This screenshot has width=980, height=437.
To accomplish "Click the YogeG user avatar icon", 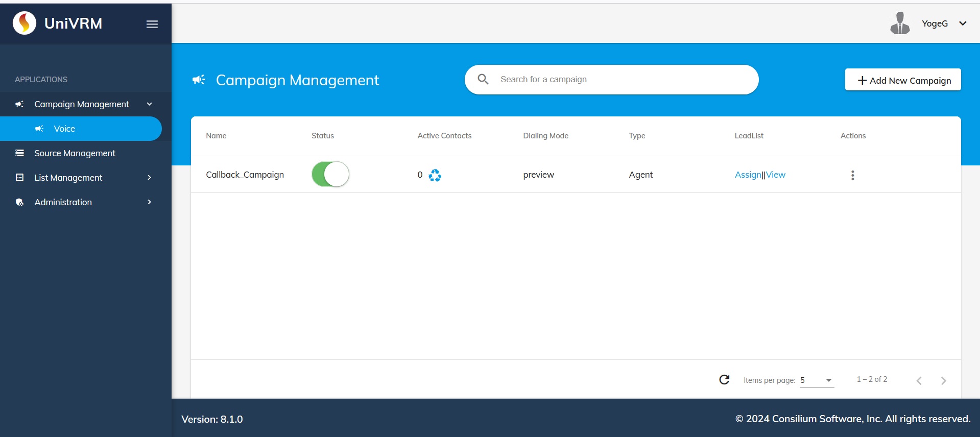I will tap(900, 23).
